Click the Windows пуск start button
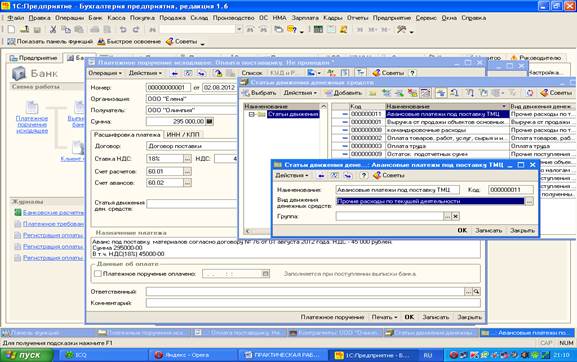The height and width of the screenshot is (362, 577). point(27,355)
